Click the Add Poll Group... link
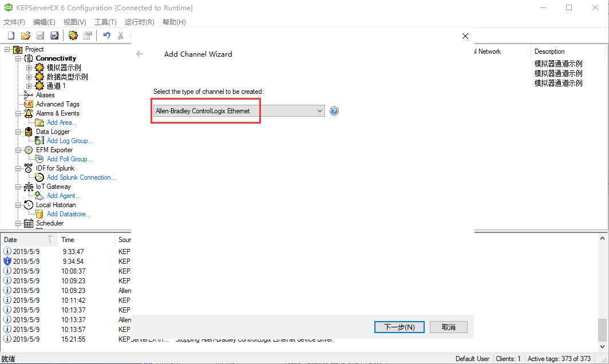 point(69,159)
